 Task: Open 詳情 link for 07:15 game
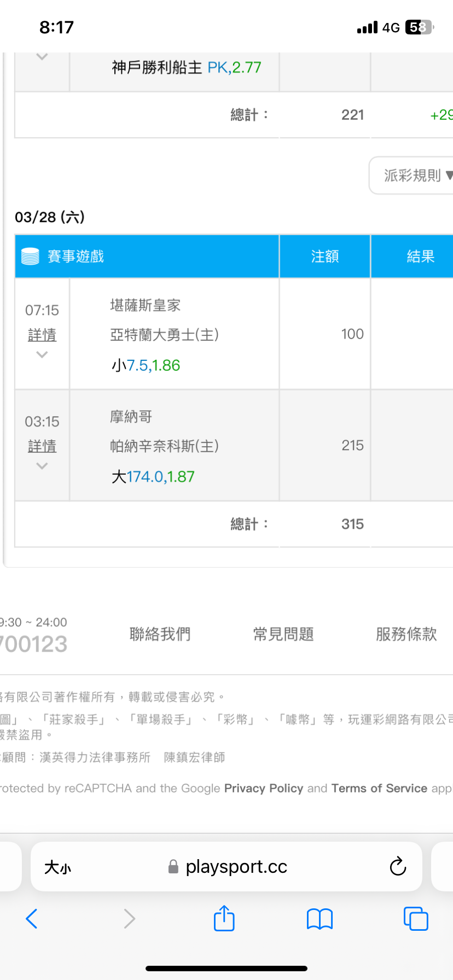click(x=42, y=335)
